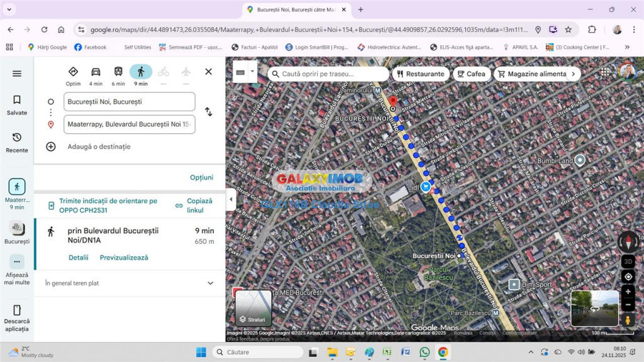Collapse the side panel arrow
The image size is (644, 362).
point(231,199)
